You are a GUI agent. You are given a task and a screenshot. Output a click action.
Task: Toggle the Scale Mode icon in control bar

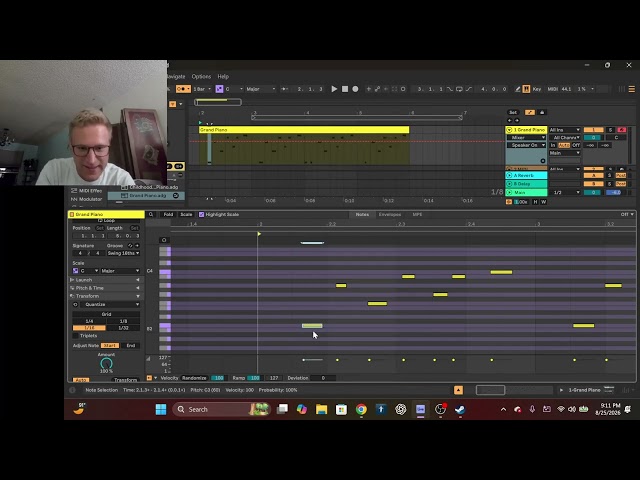click(x=219, y=89)
